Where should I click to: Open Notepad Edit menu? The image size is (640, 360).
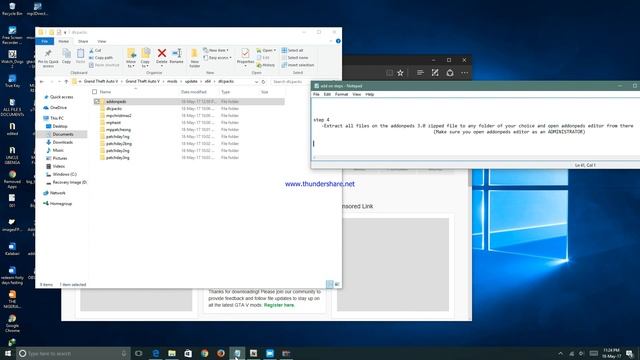pyautogui.click(x=327, y=94)
